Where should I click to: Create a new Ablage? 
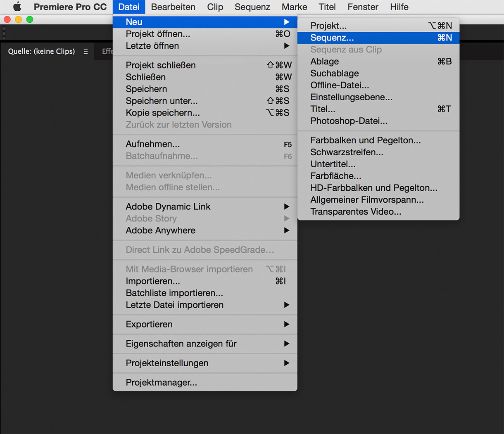tap(378, 62)
